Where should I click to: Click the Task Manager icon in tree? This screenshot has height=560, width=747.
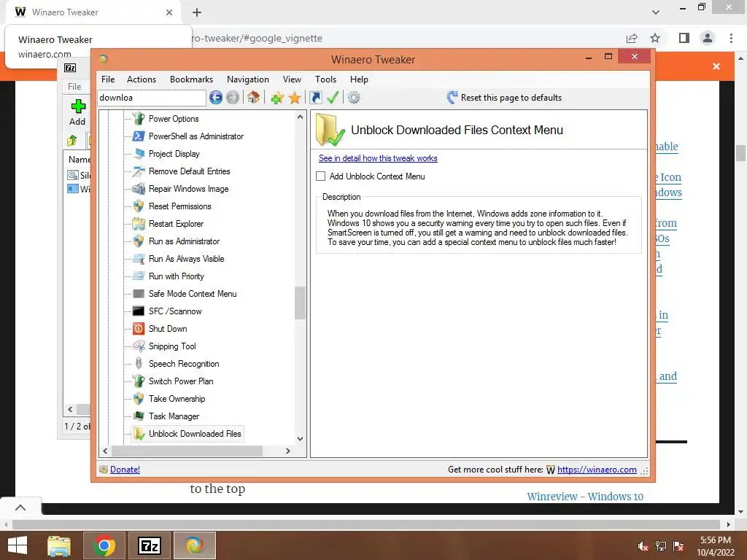[x=139, y=416]
